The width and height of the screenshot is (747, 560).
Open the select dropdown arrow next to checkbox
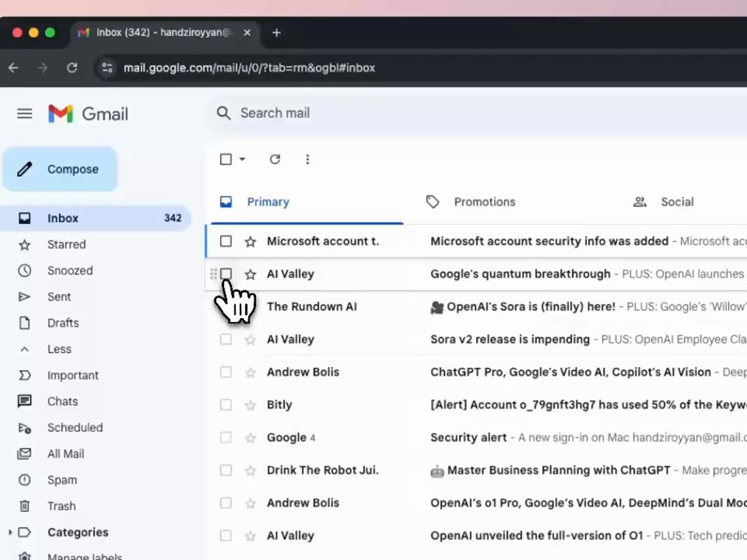pos(242,159)
